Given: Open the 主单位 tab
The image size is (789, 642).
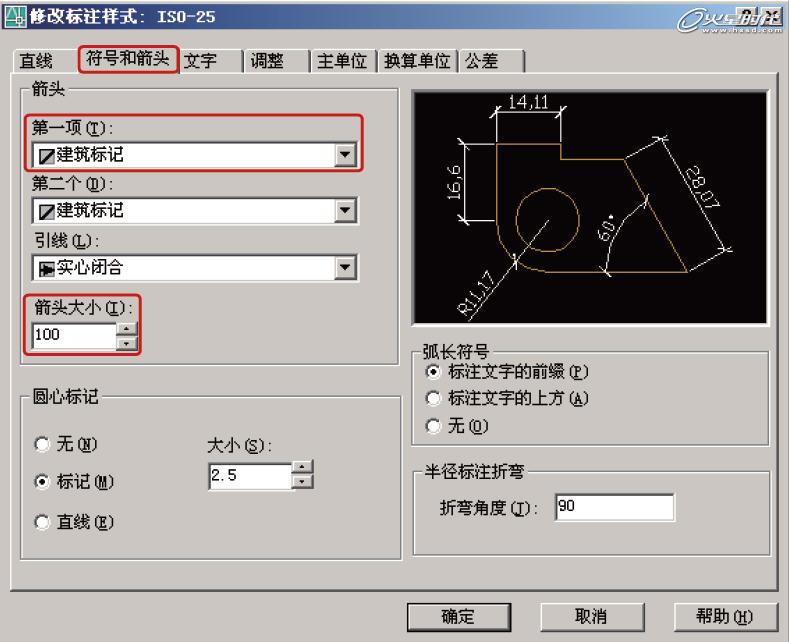Looking at the screenshot, I should 342,61.
